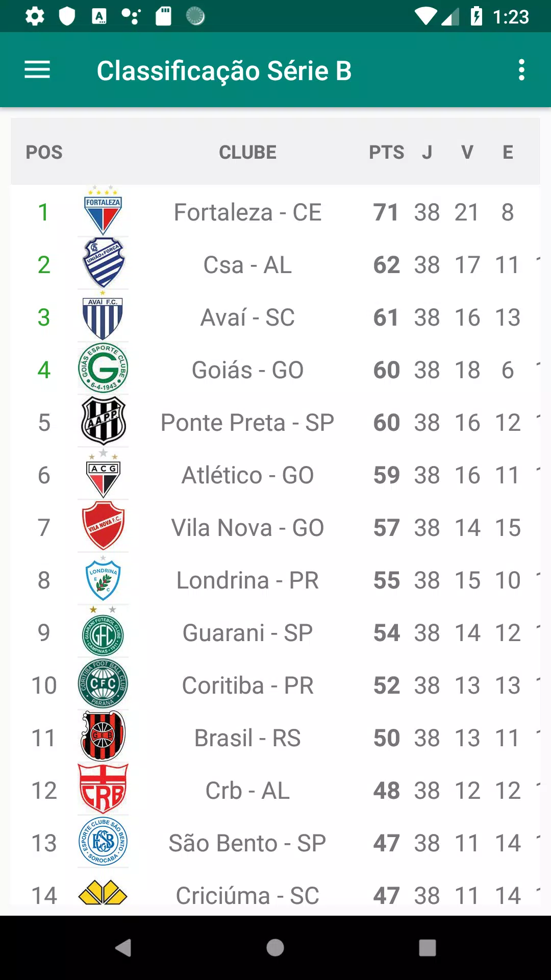The height and width of the screenshot is (980, 551).
Task: Tap the Ponte Preta AAPP crest
Action: (x=103, y=422)
